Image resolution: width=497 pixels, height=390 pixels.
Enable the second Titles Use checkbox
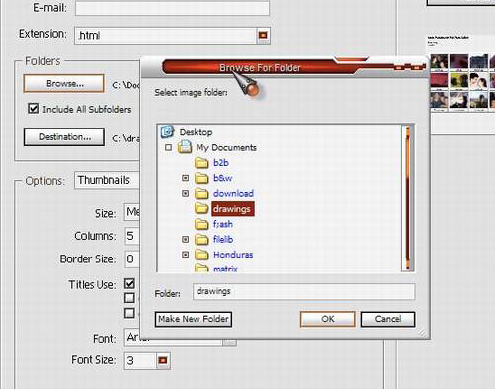pyautogui.click(x=129, y=298)
